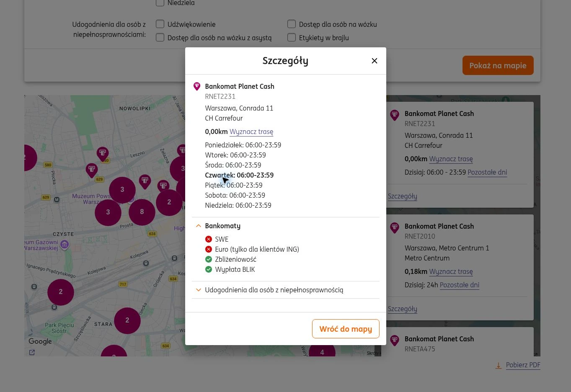Show Pozostałe dni for the Metro Centrum card
The image size is (571, 392).
coord(460,285)
